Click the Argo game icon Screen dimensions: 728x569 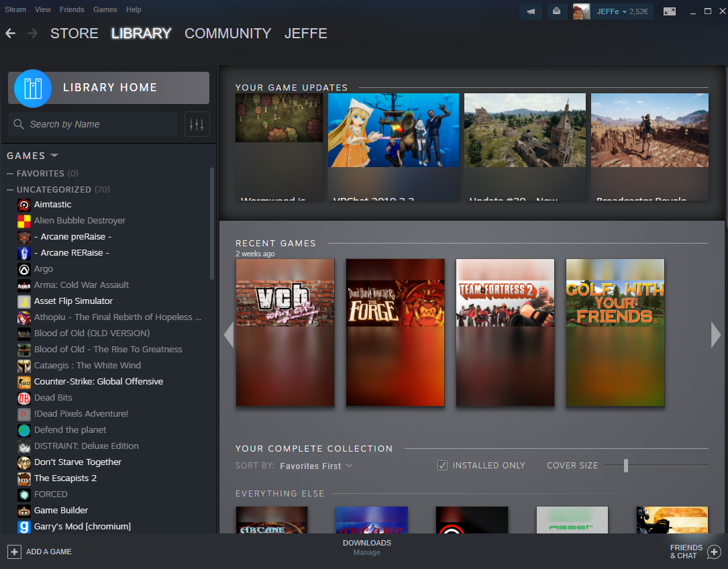coord(24,270)
